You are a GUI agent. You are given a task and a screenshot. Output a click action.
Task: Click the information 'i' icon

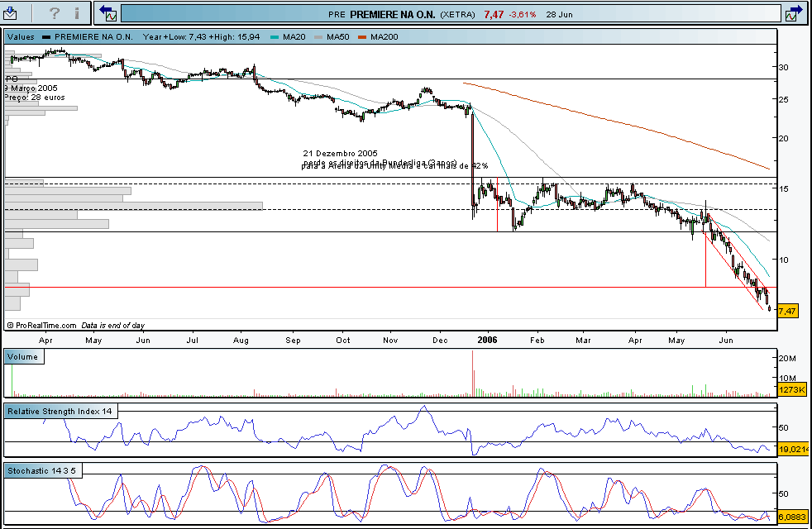[77, 13]
